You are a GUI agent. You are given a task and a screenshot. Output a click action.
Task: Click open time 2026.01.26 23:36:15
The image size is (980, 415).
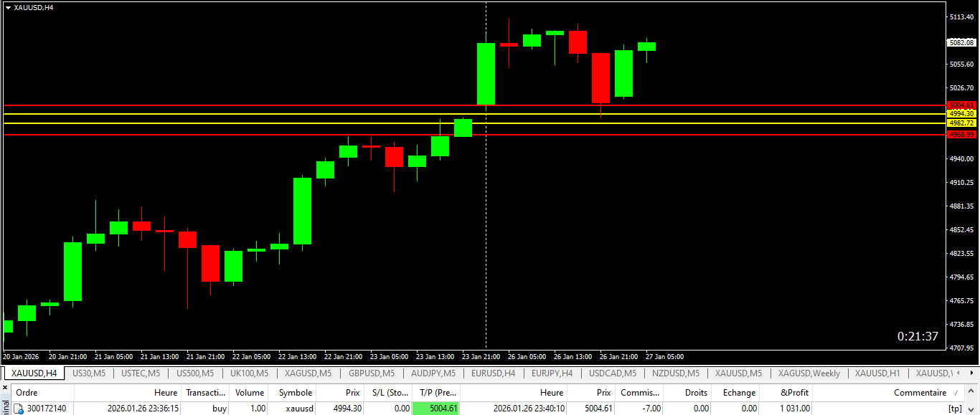tap(143, 409)
